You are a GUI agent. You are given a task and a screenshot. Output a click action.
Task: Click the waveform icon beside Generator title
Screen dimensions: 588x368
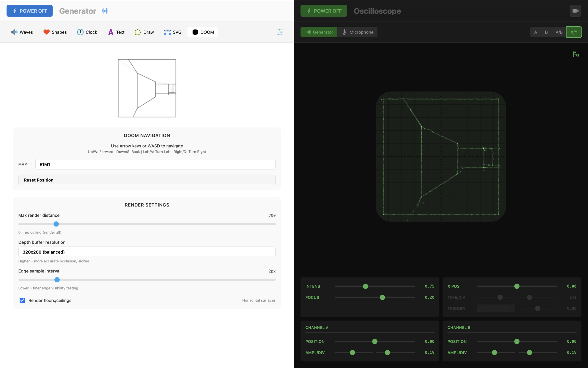tap(105, 11)
